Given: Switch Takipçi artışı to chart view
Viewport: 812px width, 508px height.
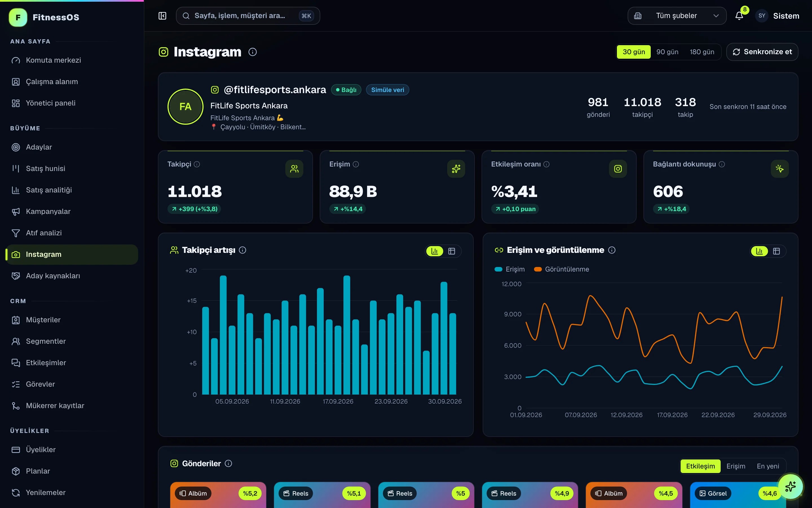Looking at the screenshot, I should click(435, 251).
